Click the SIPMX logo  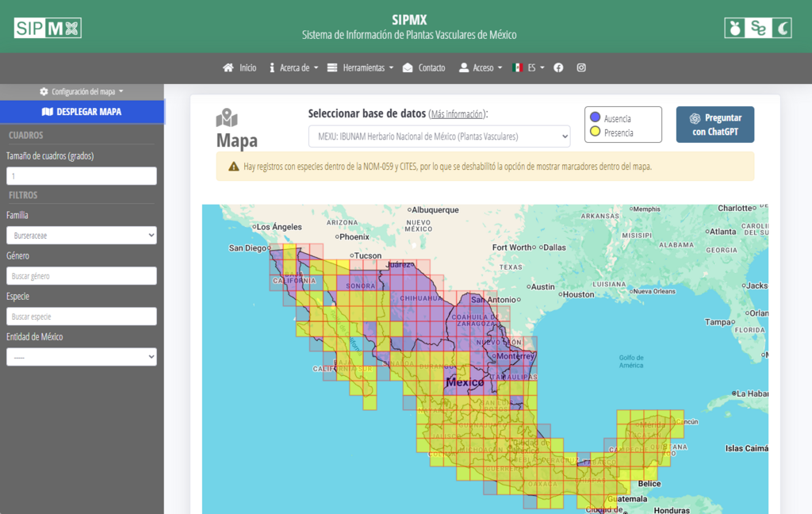[48, 28]
